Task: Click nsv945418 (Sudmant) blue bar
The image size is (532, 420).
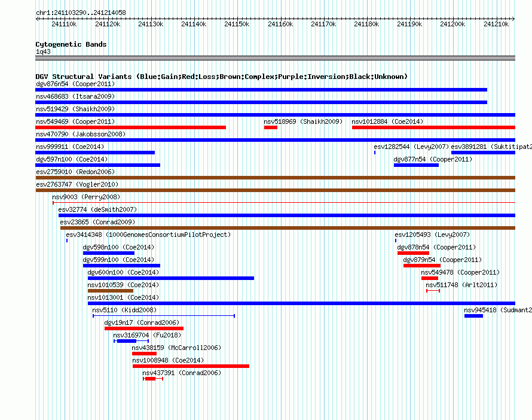Action: [473, 316]
